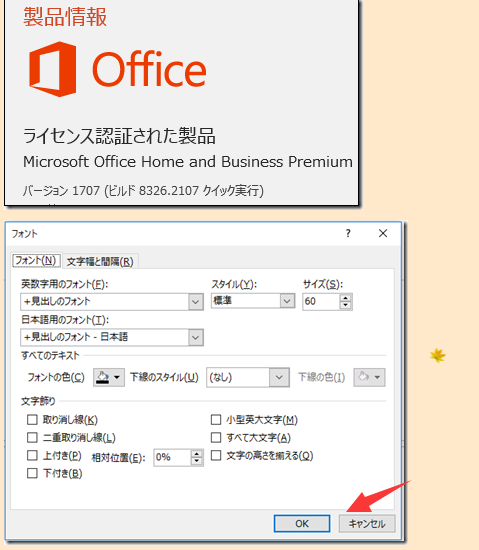The height and width of the screenshot is (550, 479).
Task: Click the キャンセル button
Action: pos(367,524)
